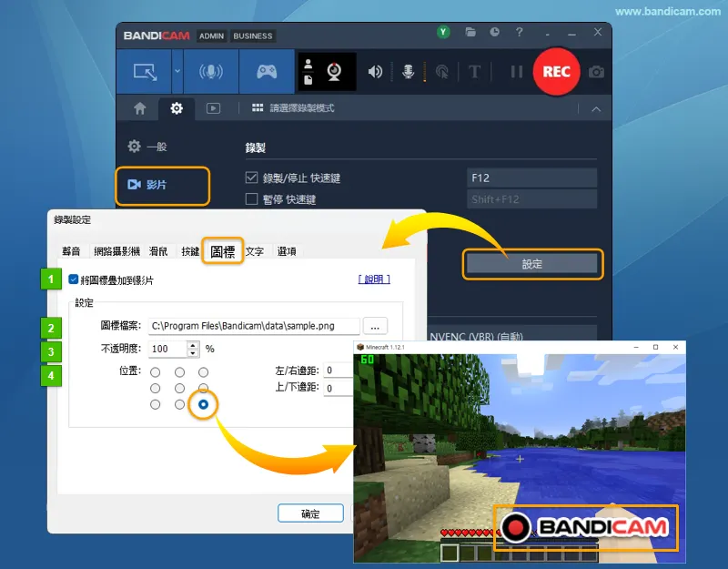Switch to the 聲音 tab
The width and height of the screenshot is (728, 569).
(x=71, y=251)
